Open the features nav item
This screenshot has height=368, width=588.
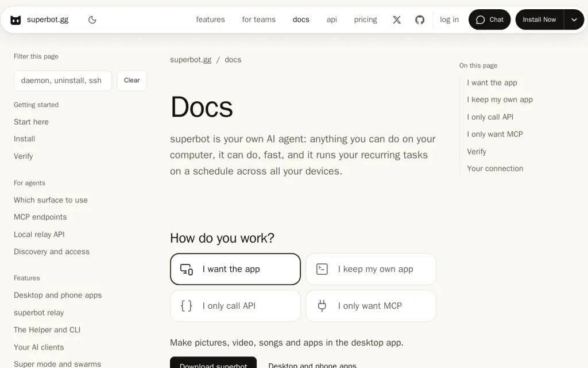tap(210, 20)
